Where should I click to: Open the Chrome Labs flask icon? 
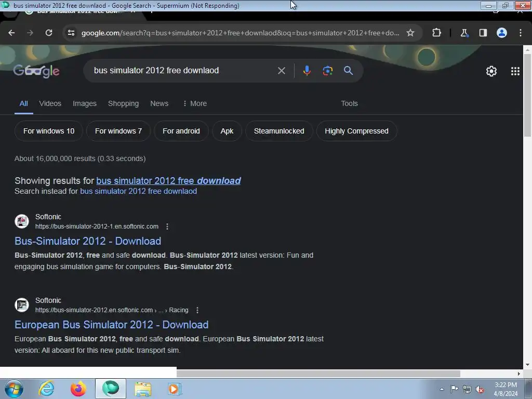point(464,33)
